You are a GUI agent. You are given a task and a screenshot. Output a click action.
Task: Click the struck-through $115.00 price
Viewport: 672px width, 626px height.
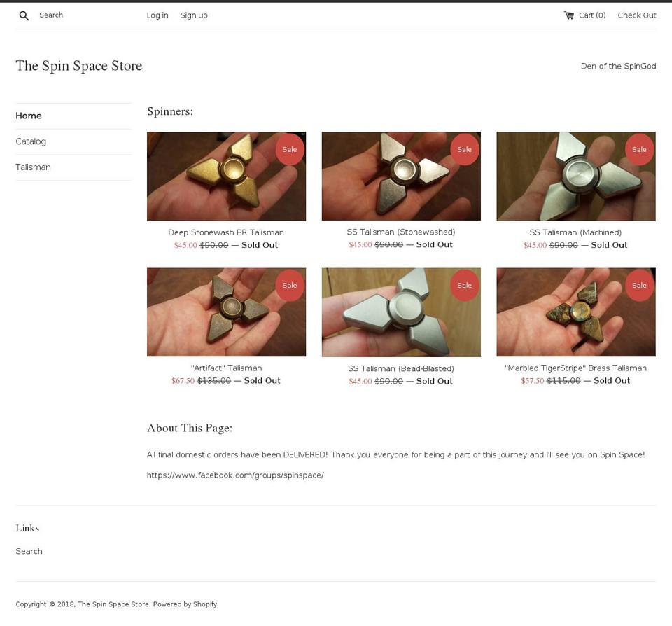(x=563, y=381)
